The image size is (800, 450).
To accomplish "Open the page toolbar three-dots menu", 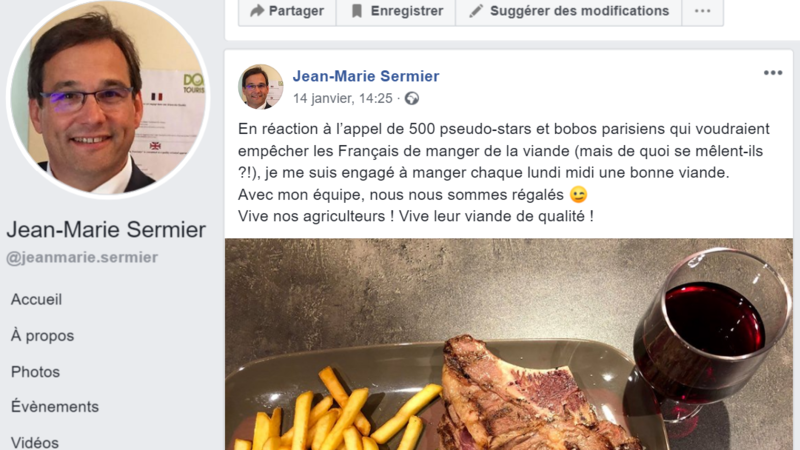I will [x=703, y=11].
